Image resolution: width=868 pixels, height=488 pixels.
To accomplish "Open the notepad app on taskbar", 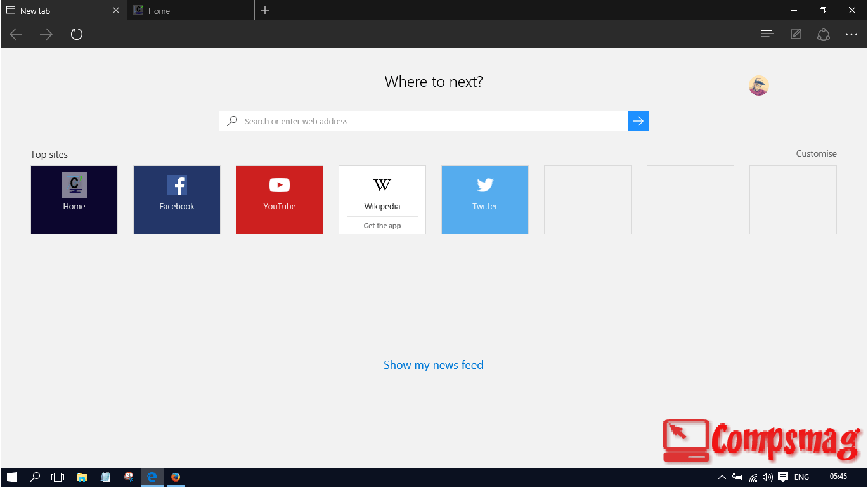I will click(x=105, y=477).
